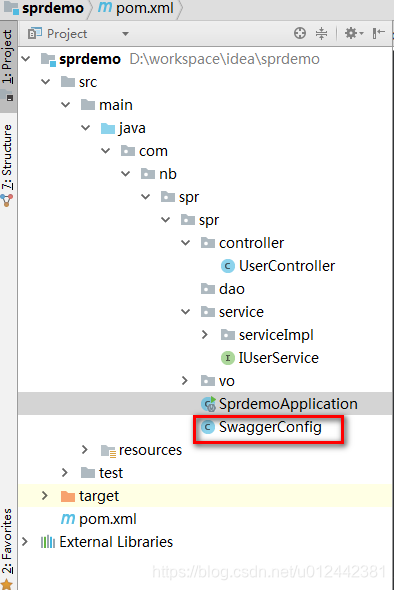Click the hide Project panel icon
Viewport: 394px width, 590px height.
(378, 33)
